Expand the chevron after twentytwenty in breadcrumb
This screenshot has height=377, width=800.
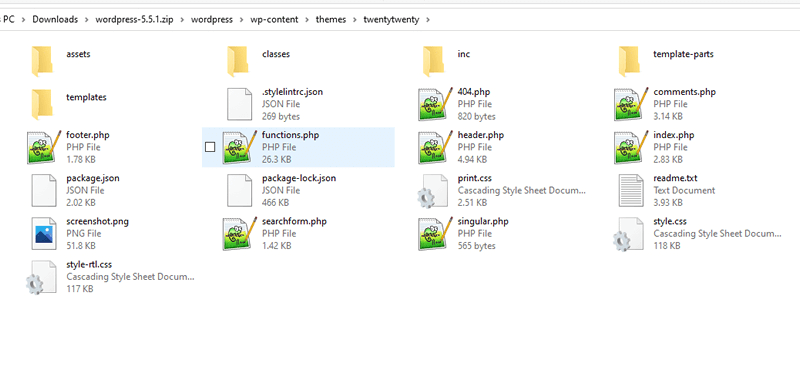[x=428, y=20]
